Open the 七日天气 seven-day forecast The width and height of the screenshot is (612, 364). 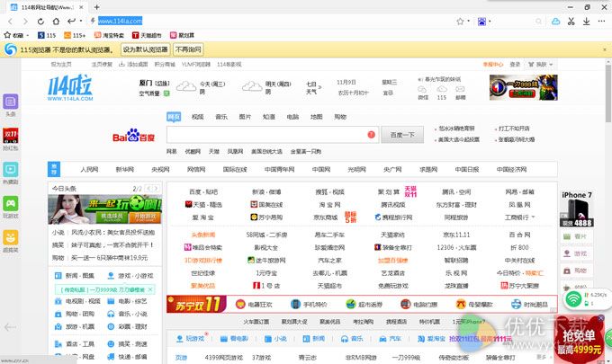click(x=313, y=88)
